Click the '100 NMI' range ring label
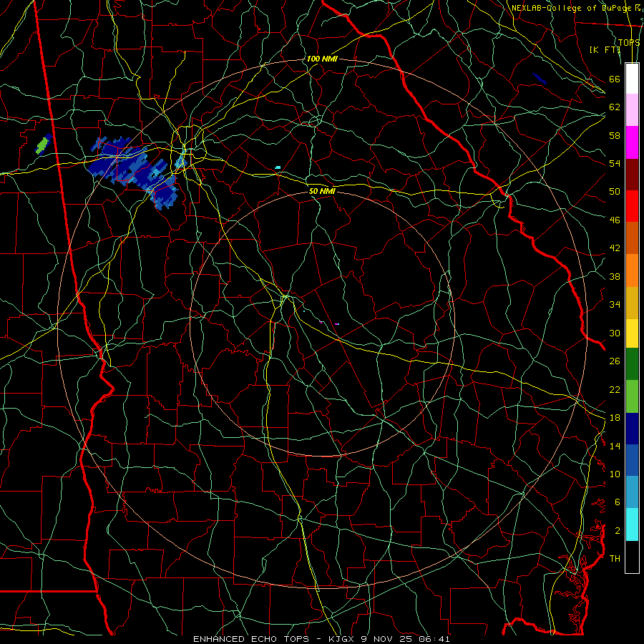The width and height of the screenshot is (644, 644). [x=322, y=59]
